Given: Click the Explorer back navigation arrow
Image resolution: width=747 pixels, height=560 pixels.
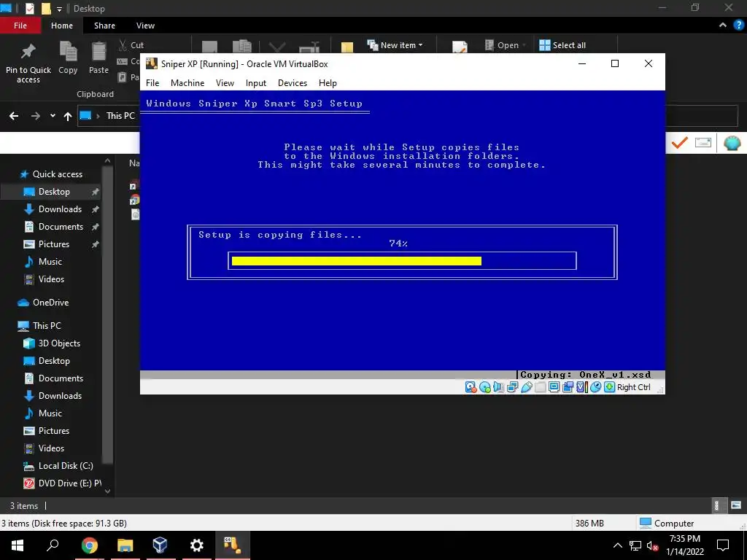Looking at the screenshot, I should coord(14,116).
